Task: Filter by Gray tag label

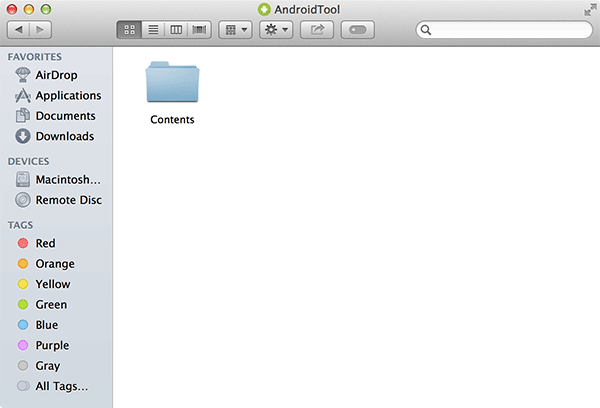Action: point(48,366)
